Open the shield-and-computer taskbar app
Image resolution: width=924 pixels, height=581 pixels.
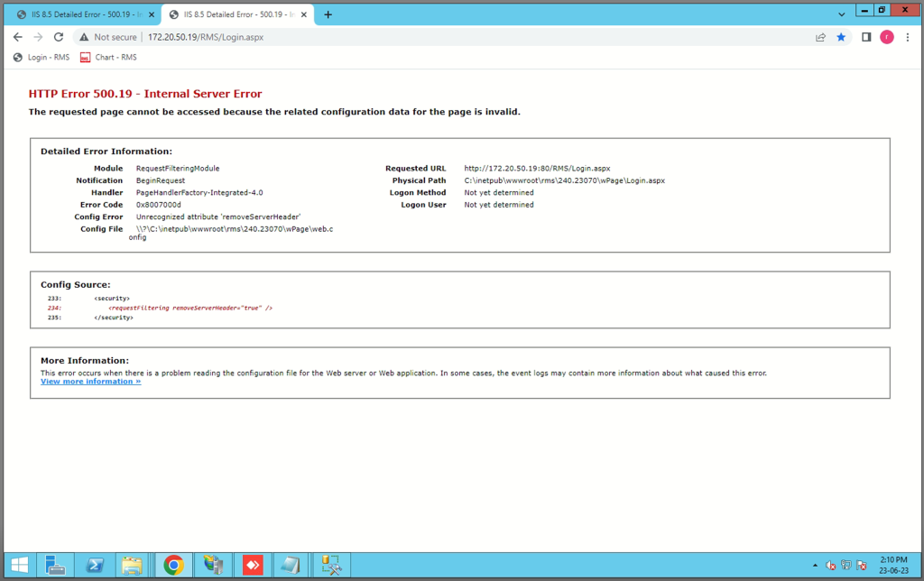(x=213, y=565)
